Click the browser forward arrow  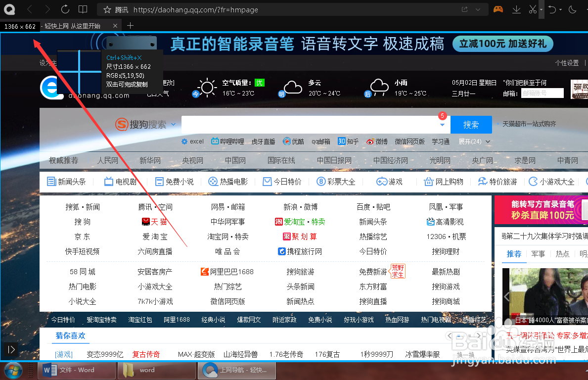point(47,9)
